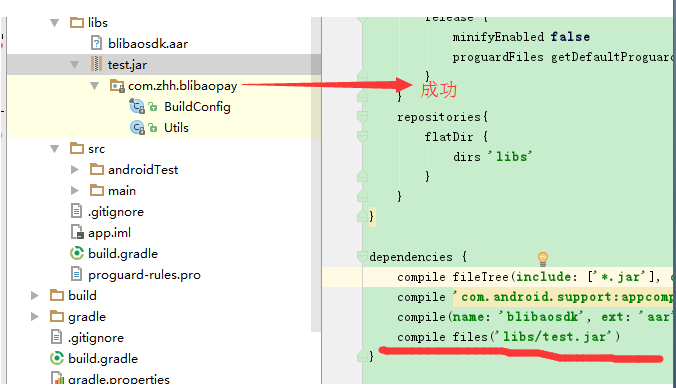Collapse the test.jar tree arrow
The width and height of the screenshot is (676, 388).
(74, 65)
